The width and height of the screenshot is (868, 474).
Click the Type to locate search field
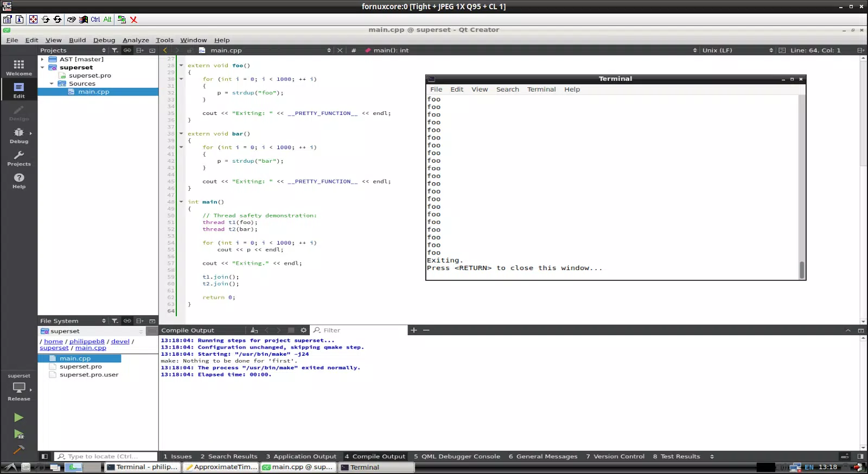coord(106,457)
